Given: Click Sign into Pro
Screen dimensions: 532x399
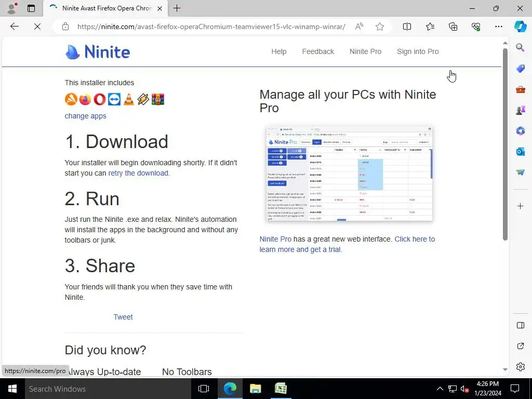Looking at the screenshot, I should pos(418,51).
